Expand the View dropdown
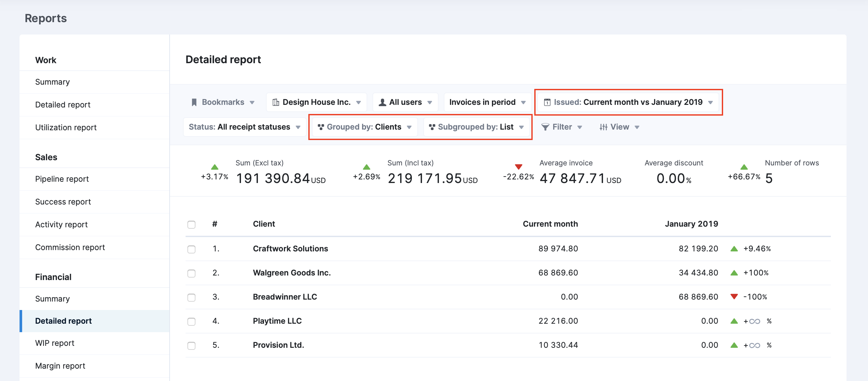868x381 pixels. coord(619,127)
